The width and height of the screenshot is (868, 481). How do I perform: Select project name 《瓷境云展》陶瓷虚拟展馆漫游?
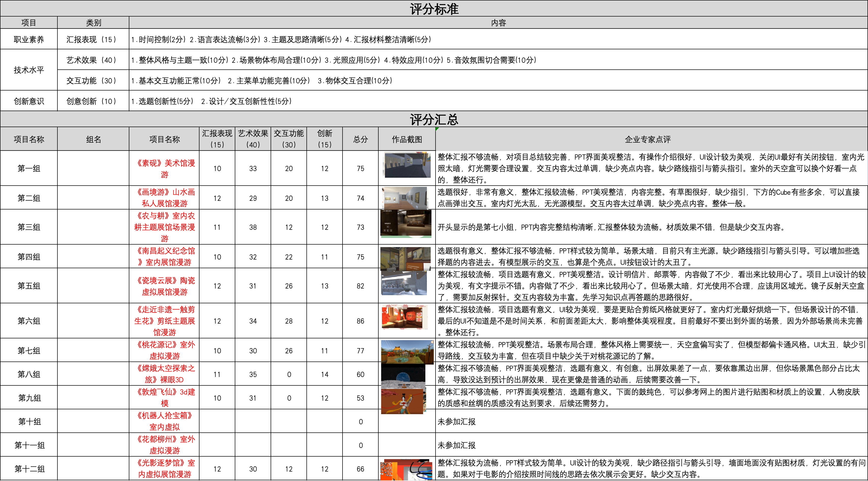164,285
